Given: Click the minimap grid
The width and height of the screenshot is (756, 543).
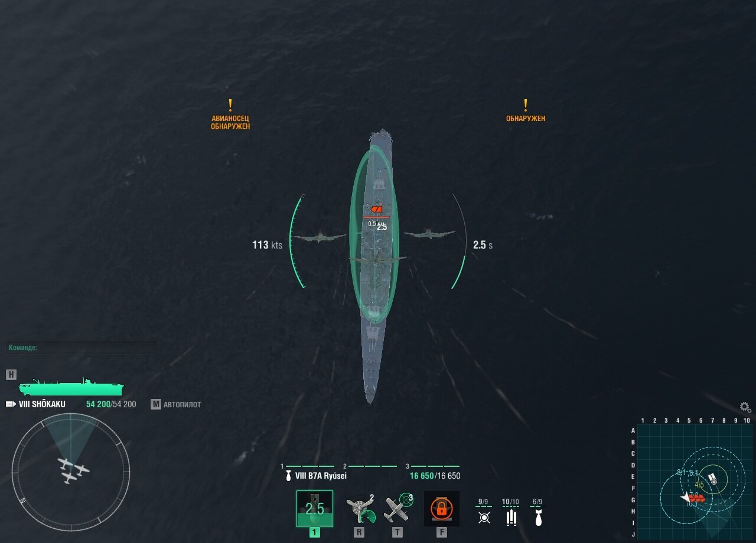Looking at the screenshot, I should point(695,481).
